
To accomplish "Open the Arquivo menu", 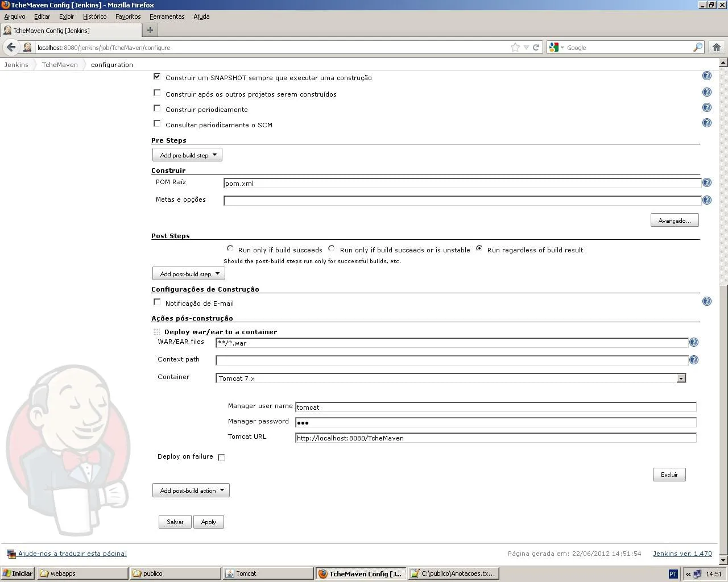I will (15, 16).
